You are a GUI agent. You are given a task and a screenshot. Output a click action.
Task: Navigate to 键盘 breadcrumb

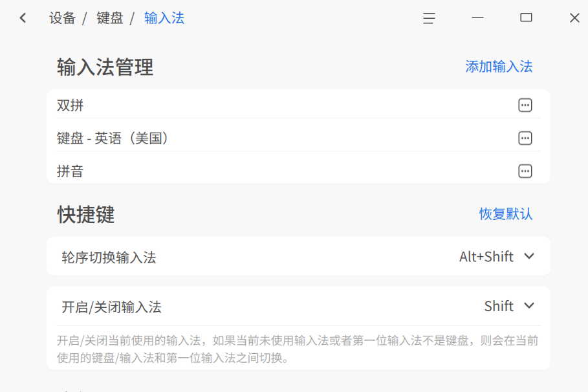(110, 18)
